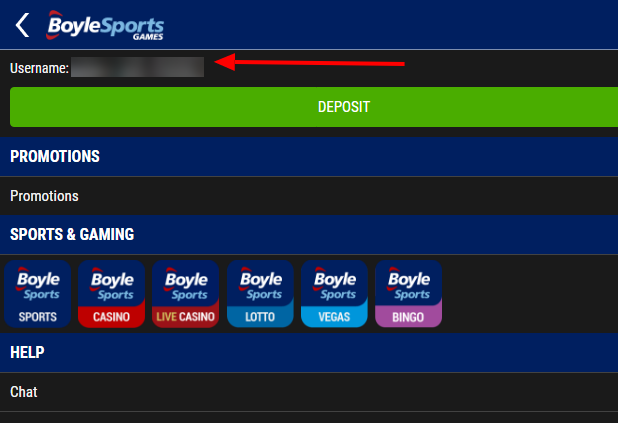This screenshot has width=618, height=423.
Task: Select the PROMOTIONS section header
Action: [309, 157]
